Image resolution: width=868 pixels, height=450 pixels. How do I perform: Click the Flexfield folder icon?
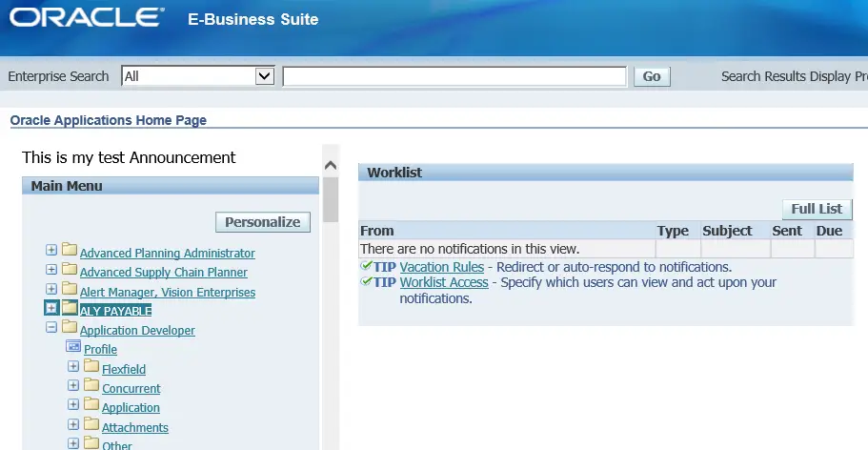[91, 366]
